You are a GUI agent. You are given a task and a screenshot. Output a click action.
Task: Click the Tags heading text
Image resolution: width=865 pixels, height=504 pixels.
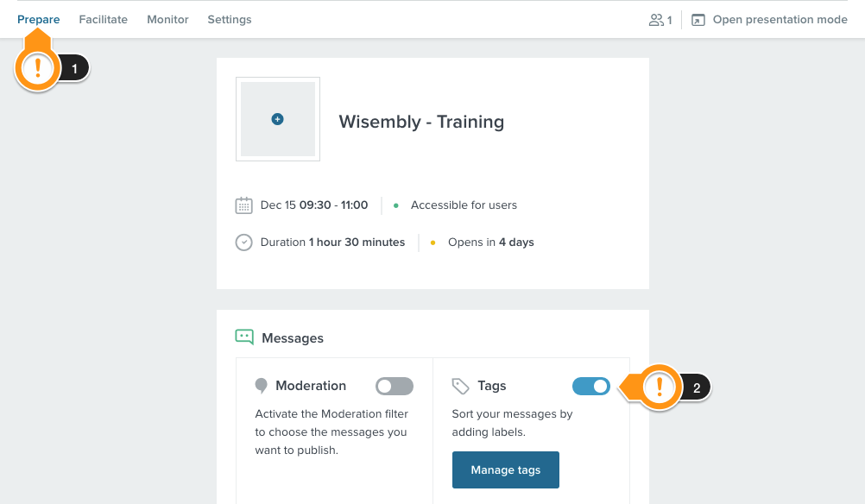[x=492, y=386]
